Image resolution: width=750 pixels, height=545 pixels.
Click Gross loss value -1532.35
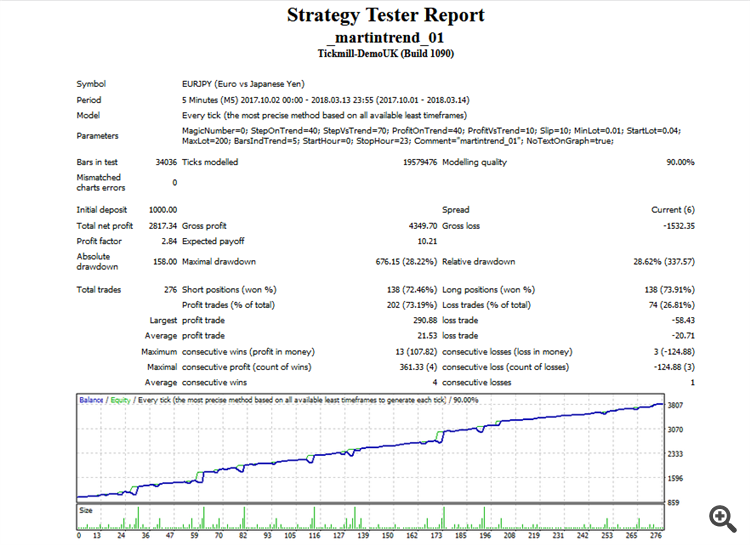point(679,226)
